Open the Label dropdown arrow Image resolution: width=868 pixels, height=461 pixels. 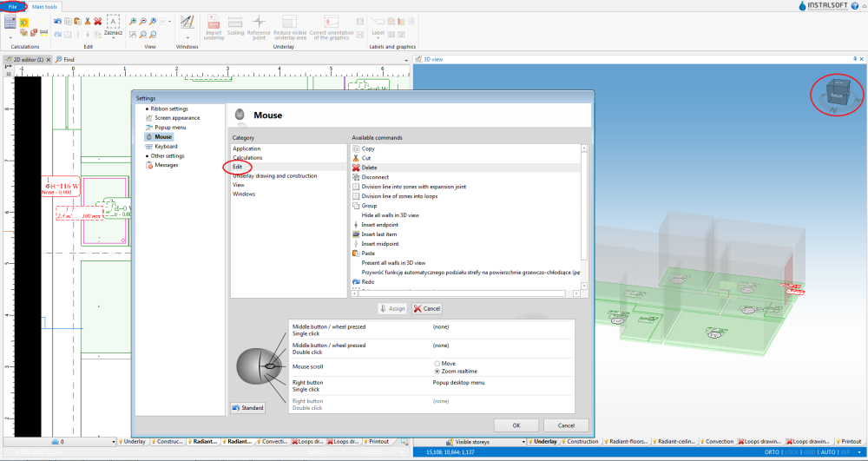point(378,38)
